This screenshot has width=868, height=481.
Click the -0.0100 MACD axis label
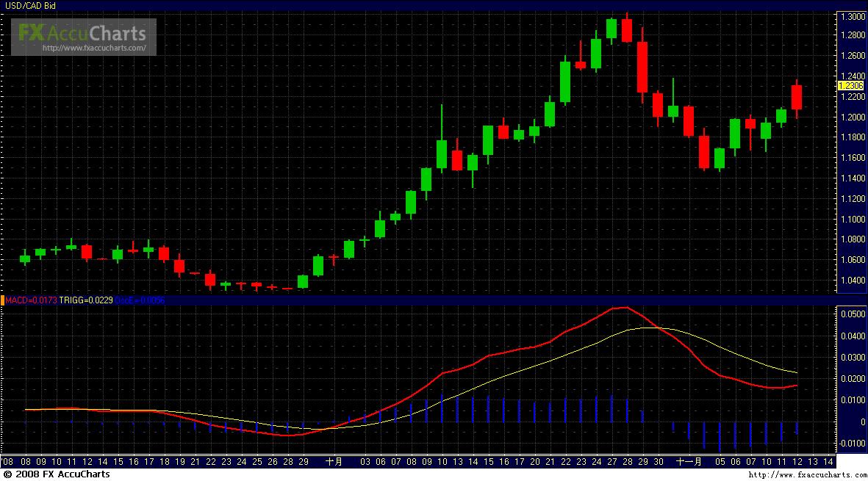(851, 444)
